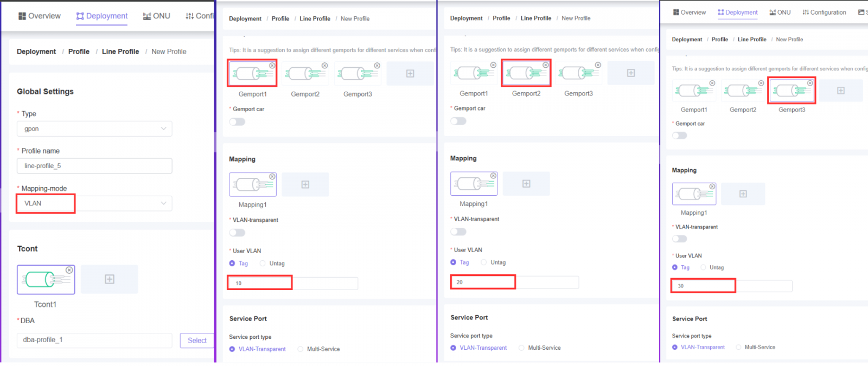Click the Select button beside DBA profile
Screen dimensions: 868x366
(196, 341)
